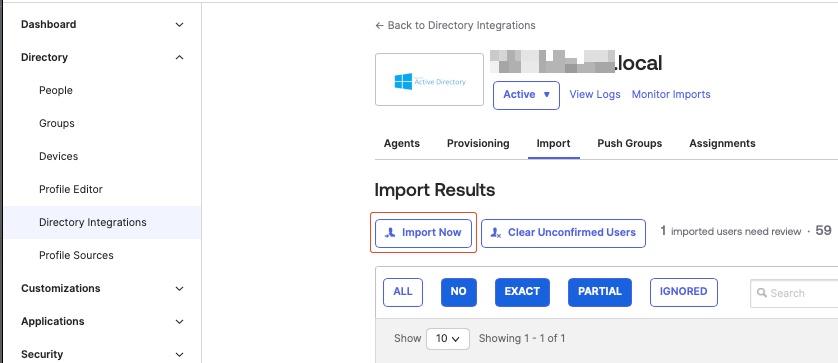Expand the Security sidebar section
The width and height of the screenshot is (838, 363).
coord(102,354)
